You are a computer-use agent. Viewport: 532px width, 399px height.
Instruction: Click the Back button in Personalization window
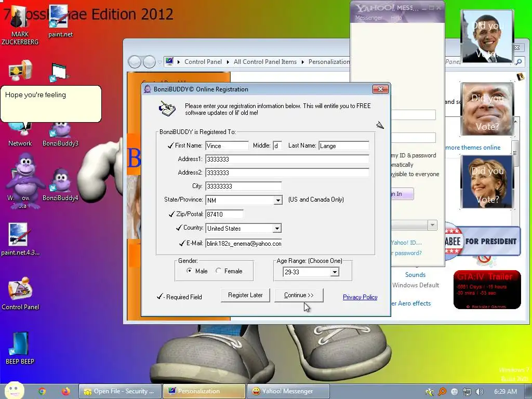pyautogui.click(x=135, y=62)
